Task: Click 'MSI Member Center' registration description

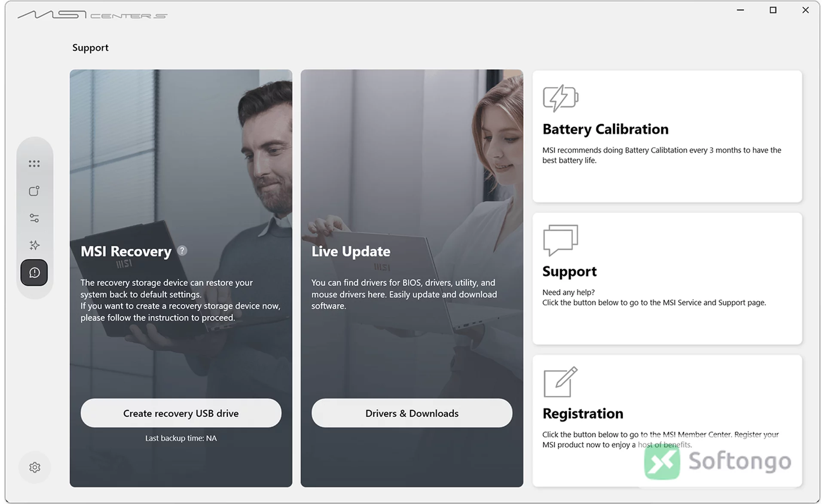Action: click(660, 440)
